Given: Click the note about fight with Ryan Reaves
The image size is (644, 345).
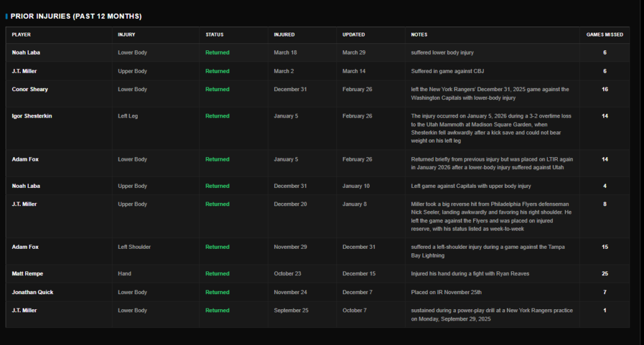Looking at the screenshot, I should (470, 273).
